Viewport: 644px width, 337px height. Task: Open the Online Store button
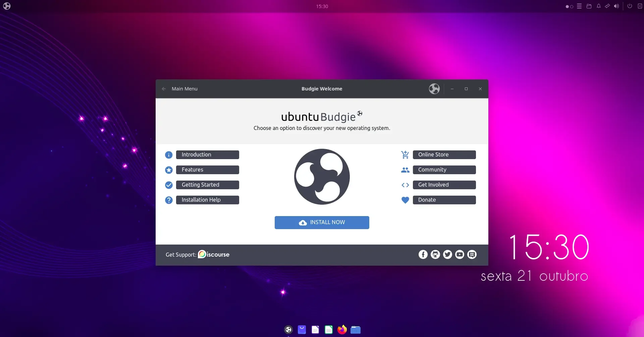[444, 155]
